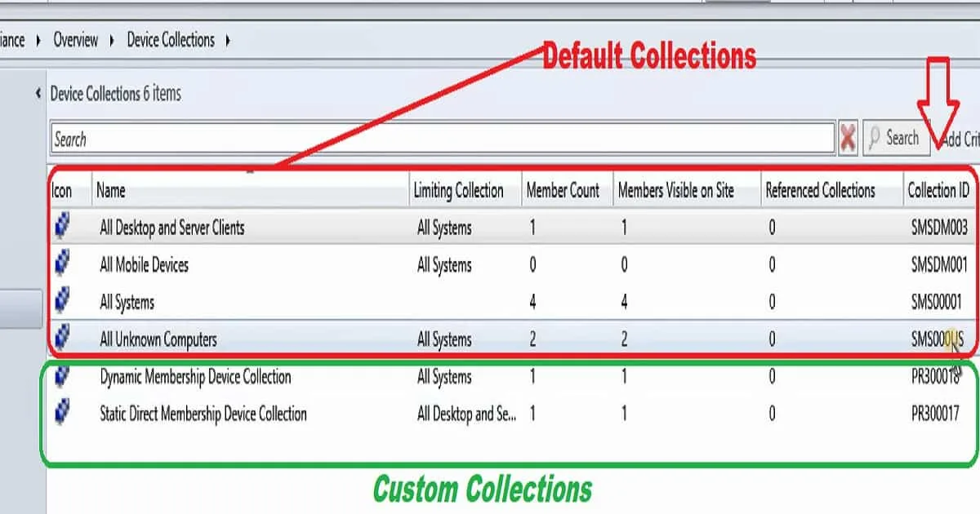Screen dimensions: 980x514
Task: Click the Static Direct Membership collection icon
Action: [x=62, y=414]
